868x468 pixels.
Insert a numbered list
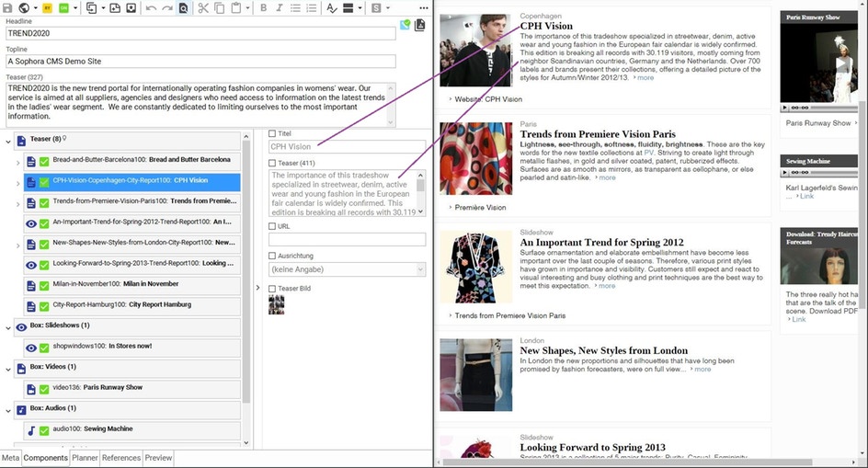point(312,7)
